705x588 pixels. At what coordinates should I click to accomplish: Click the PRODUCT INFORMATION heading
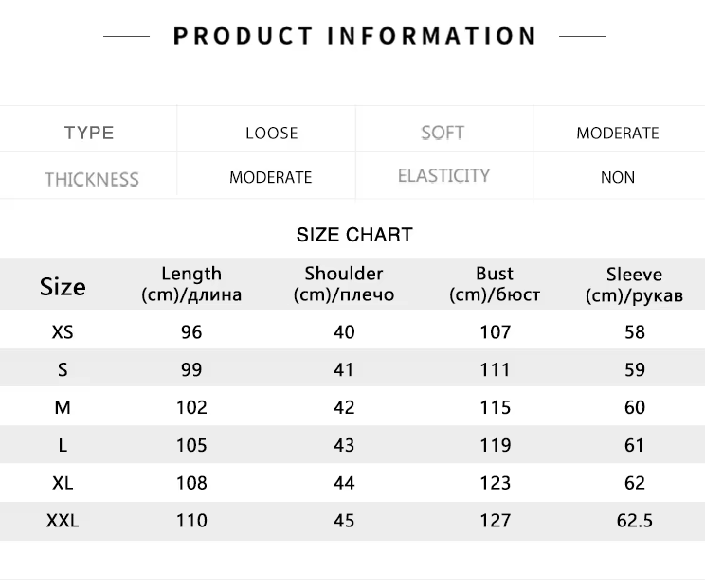click(x=354, y=36)
